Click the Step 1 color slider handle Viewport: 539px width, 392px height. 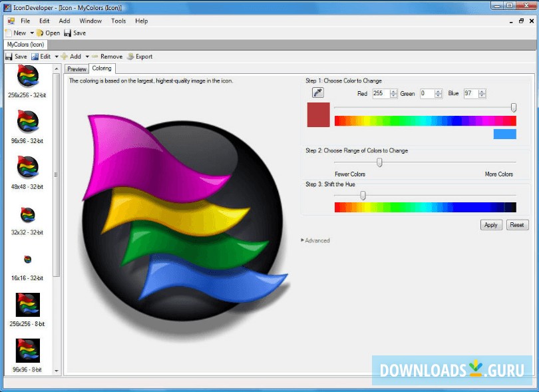point(513,108)
